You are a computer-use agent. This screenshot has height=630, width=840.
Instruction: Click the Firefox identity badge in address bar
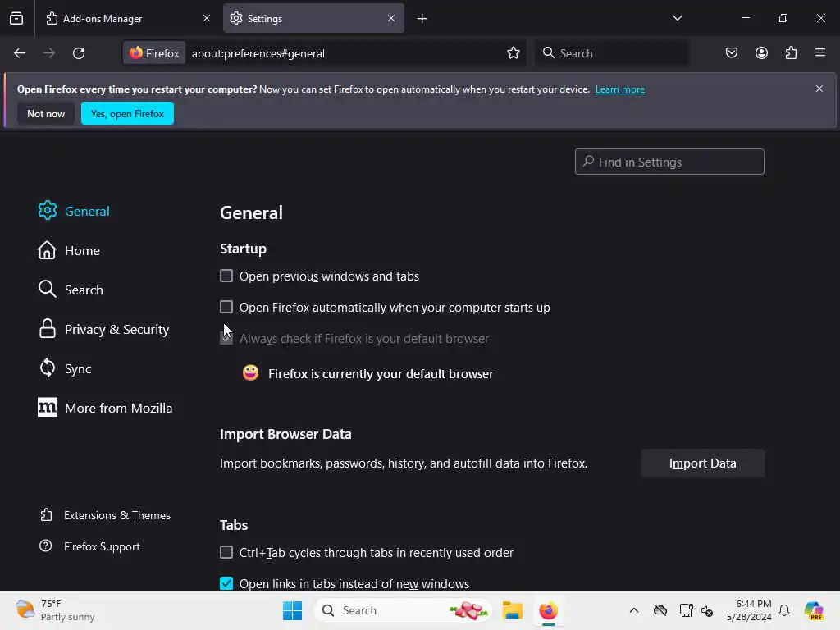154,53
